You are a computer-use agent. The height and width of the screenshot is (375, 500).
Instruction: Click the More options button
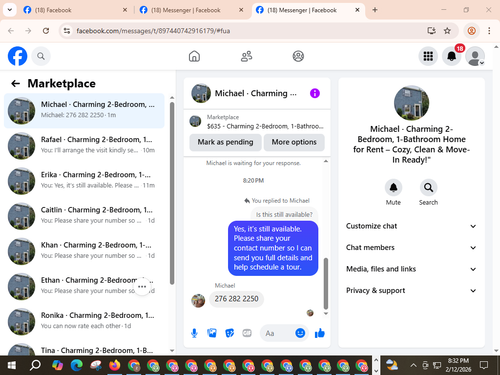click(294, 142)
